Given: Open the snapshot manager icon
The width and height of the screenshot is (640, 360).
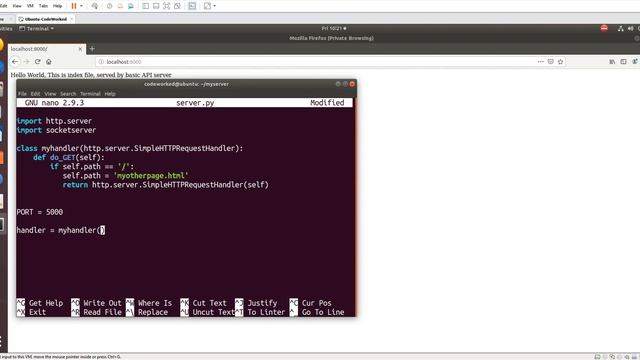Looking at the screenshot, I should tap(131, 6).
